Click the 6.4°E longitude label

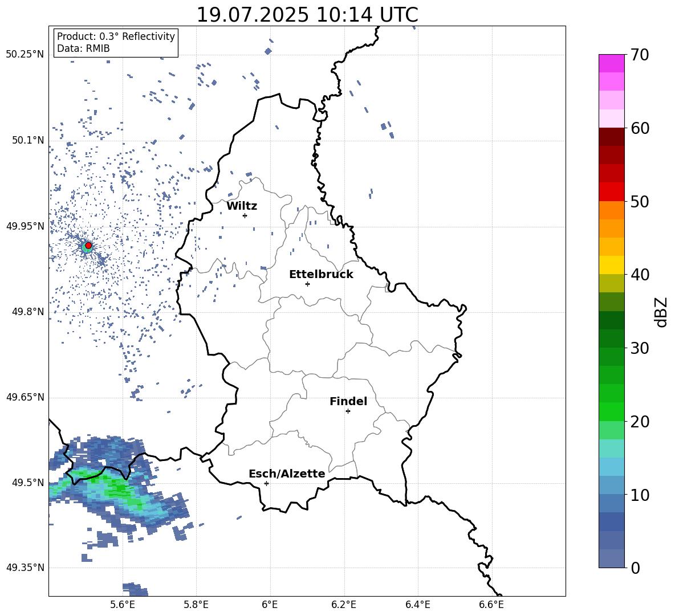tap(417, 605)
